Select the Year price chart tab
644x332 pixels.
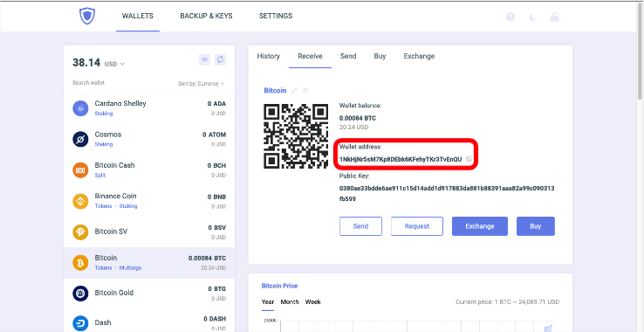268,302
